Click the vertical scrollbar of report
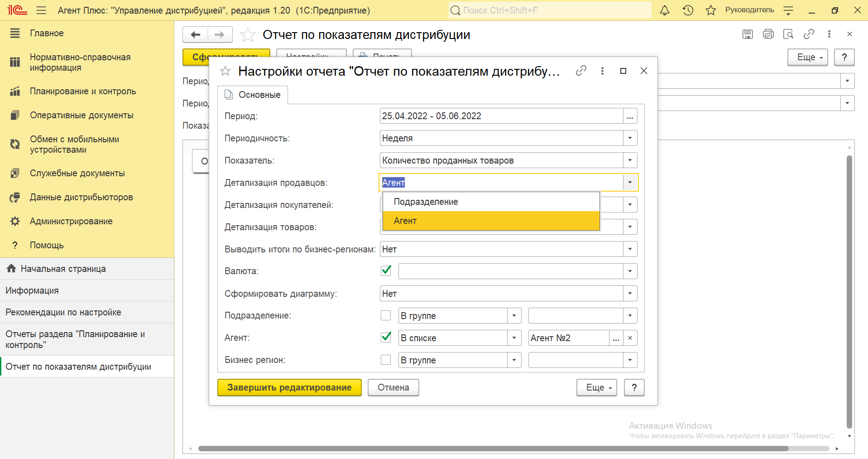The height and width of the screenshot is (459, 868). [849, 292]
